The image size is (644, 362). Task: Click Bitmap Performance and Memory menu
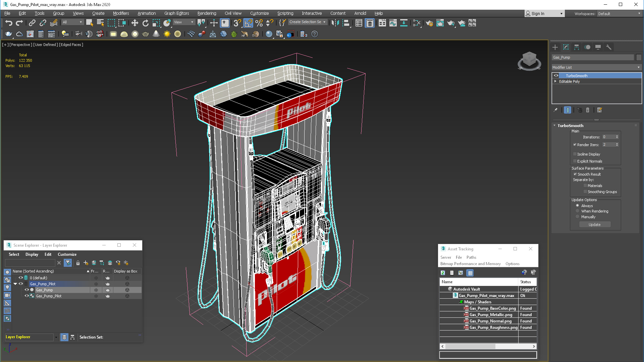[470, 264]
